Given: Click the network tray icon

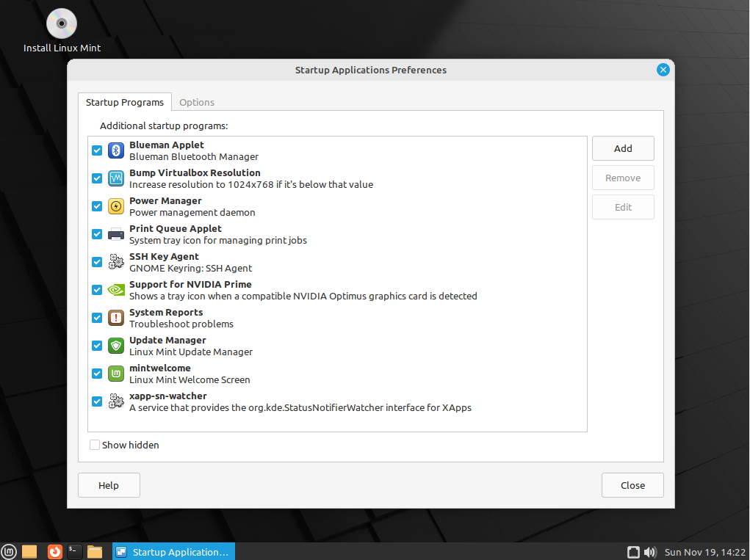Looking at the screenshot, I should (633, 553).
